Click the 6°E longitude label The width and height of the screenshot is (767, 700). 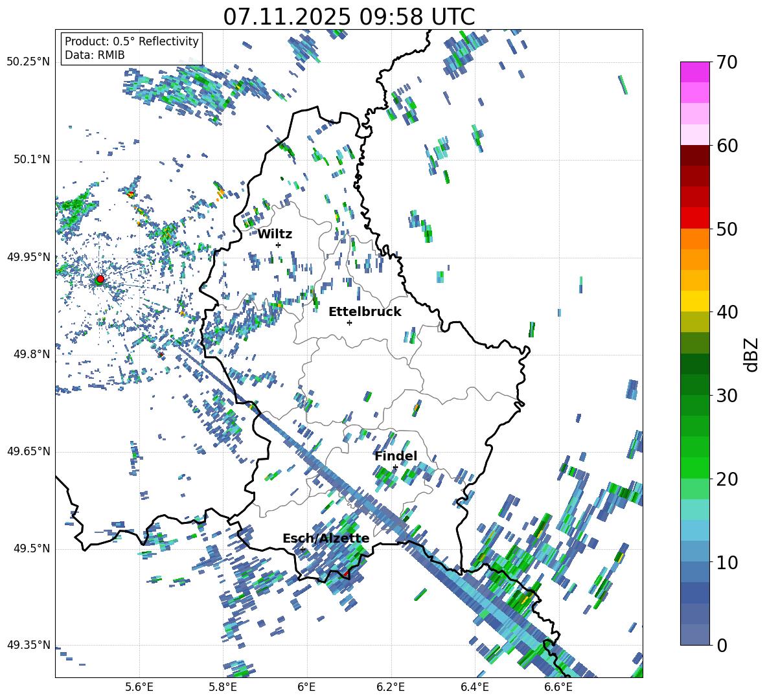coord(306,687)
